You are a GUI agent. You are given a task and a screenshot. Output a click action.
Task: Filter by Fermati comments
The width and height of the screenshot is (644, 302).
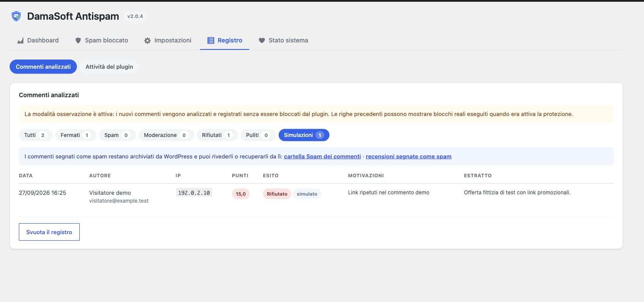click(75, 135)
